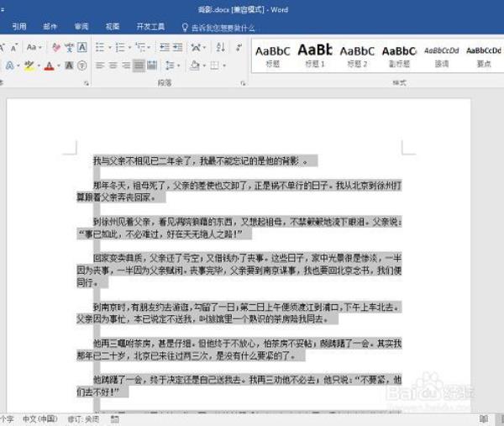Click the Shrink Font icon

[14, 48]
